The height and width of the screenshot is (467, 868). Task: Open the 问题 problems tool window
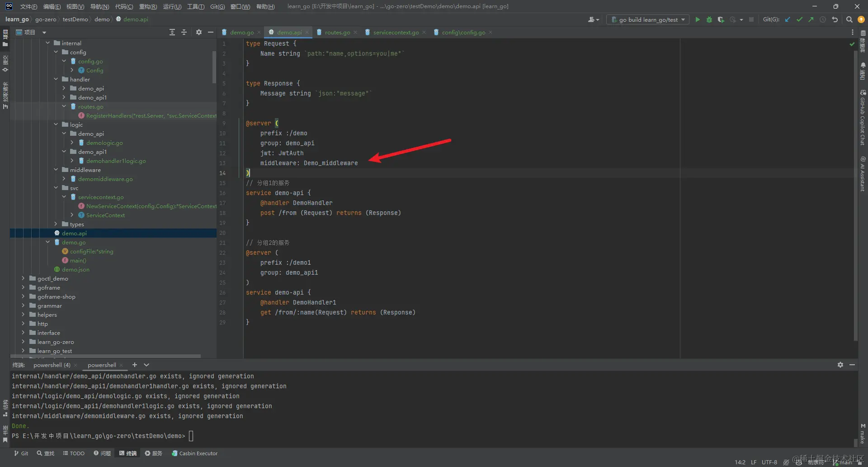coord(102,453)
